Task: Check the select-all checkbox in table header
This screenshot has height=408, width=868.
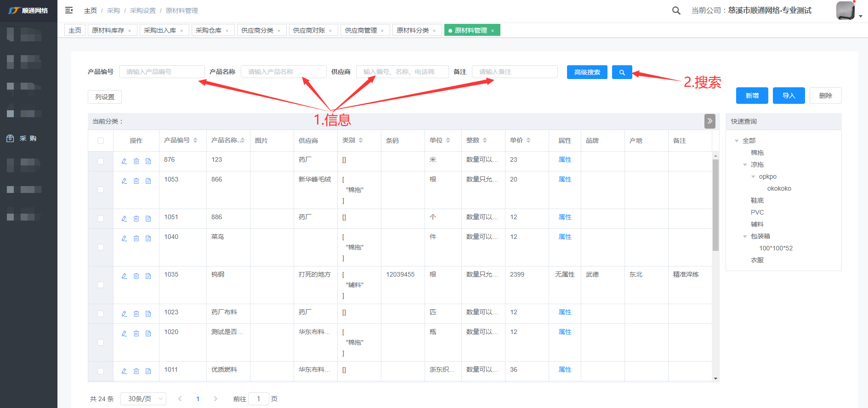Action: (x=101, y=141)
